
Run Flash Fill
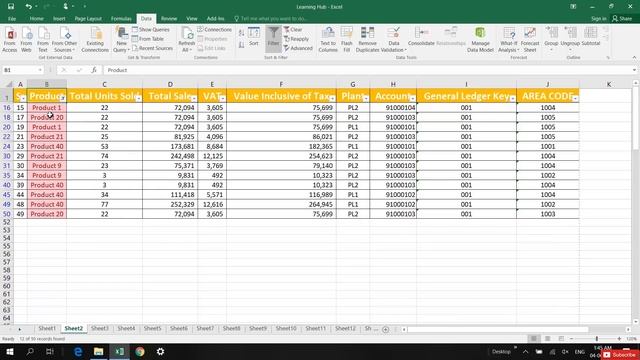tap(347, 40)
